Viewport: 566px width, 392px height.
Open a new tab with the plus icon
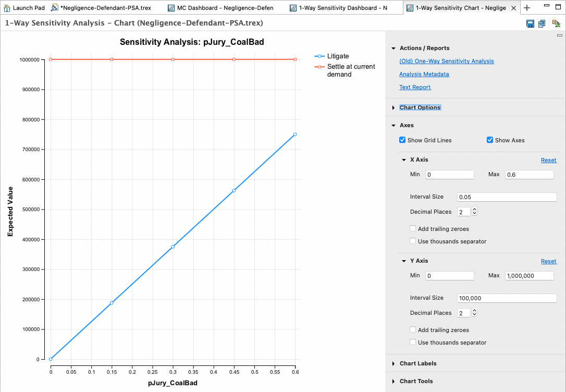pyautogui.click(x=526, y=8)
